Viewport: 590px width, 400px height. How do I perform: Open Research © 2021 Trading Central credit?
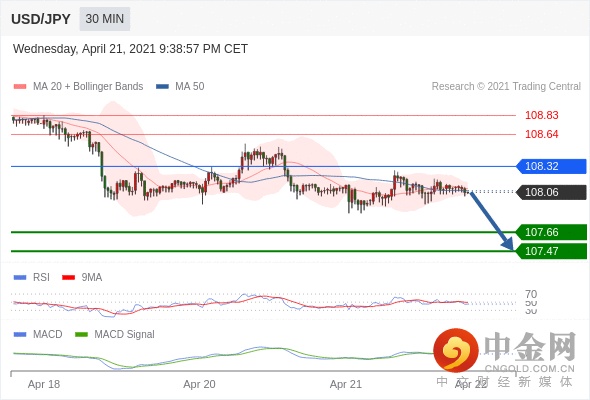tap(506, 86)
